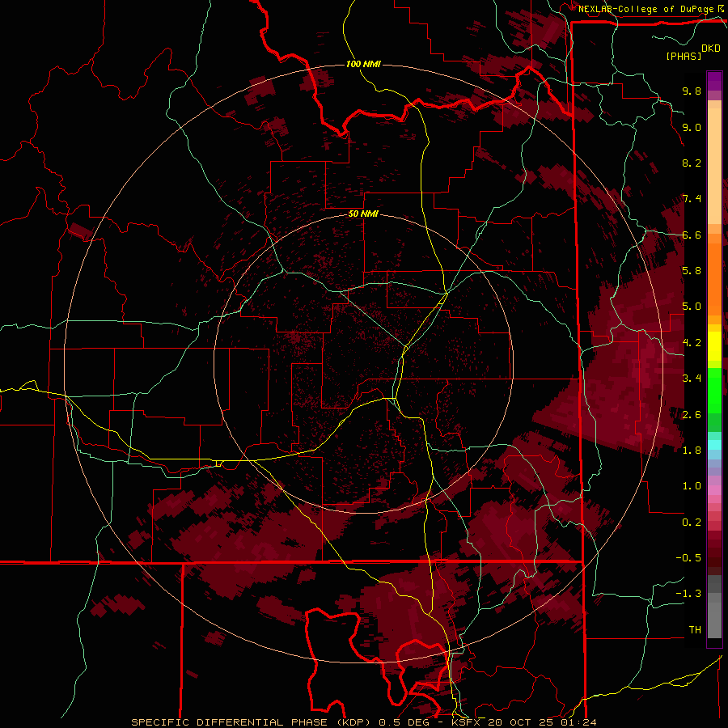This screenshot has width=728, height=728.
Task: Click the TH threshold label
Action: coord(695,630)
